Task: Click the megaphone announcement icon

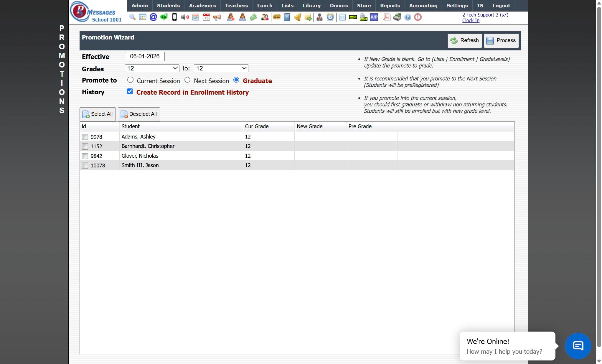Action: (217, 17)
